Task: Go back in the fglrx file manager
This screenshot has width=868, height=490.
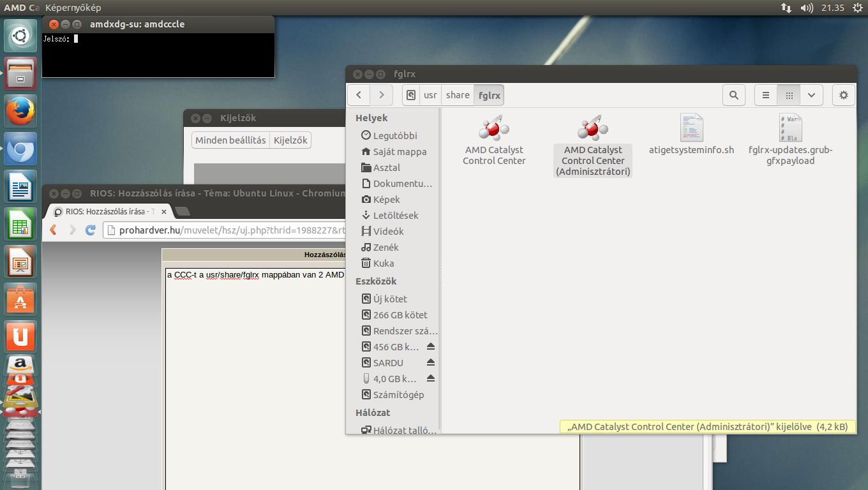Action: (359, 95)
